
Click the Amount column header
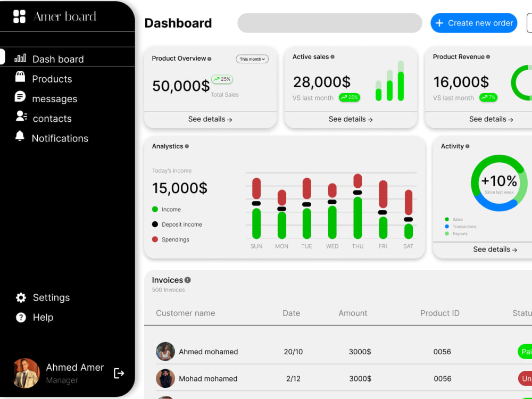coord(353,313)
